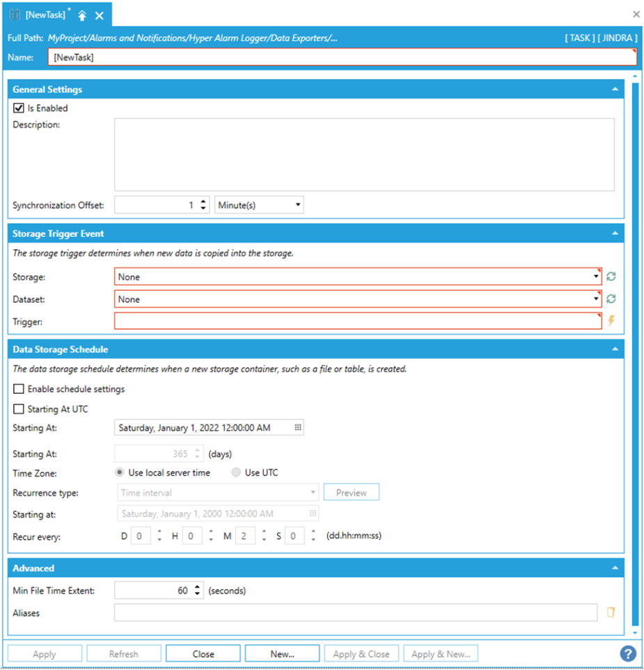Open trigger browser lightning icon

(611, 321)
